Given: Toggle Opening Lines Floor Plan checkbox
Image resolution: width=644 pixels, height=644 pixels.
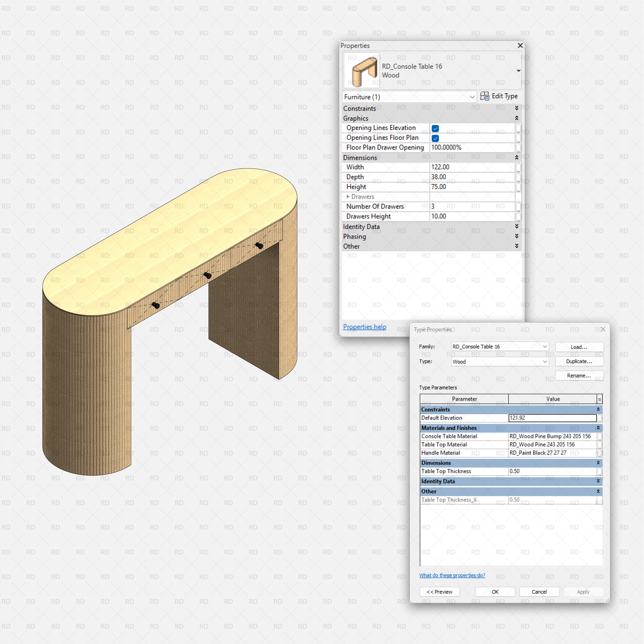Looking at the screenshot, I should [x=435, y=138].
